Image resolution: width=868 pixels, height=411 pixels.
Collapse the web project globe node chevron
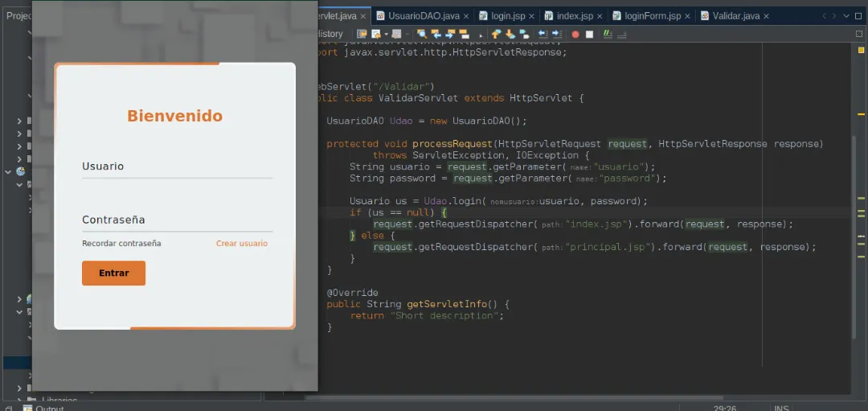pos(8,171)
